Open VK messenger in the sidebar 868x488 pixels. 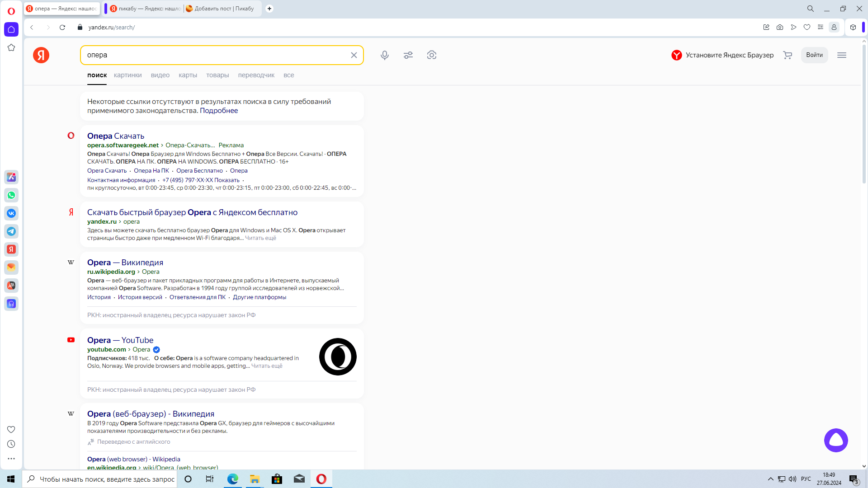[x=11, y=213]
